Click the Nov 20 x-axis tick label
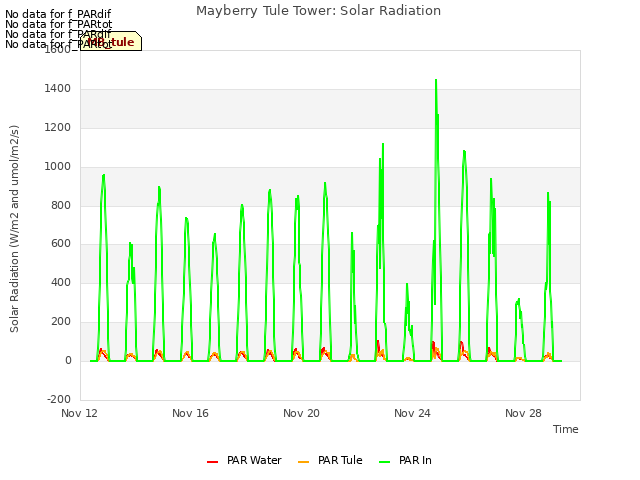Image resolution: width=640 pixels, height=480 pixels. (x=301, y=413)
